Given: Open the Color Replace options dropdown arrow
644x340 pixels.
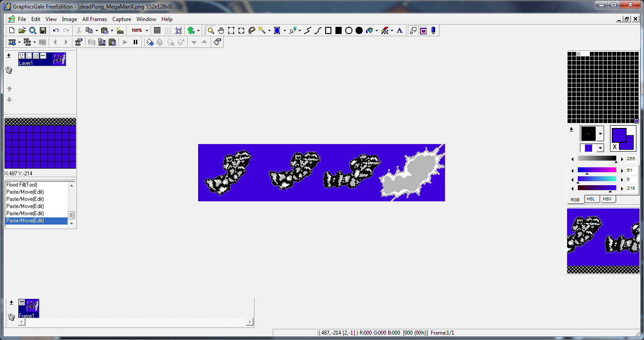Looking at the screenshot, I should [x=392, y=30].
